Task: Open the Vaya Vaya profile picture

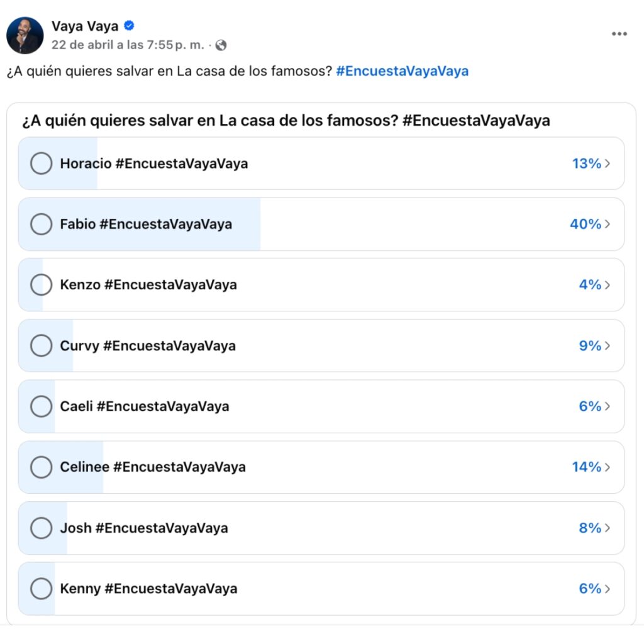Action: pyautogui.click(x=25, y=35)
